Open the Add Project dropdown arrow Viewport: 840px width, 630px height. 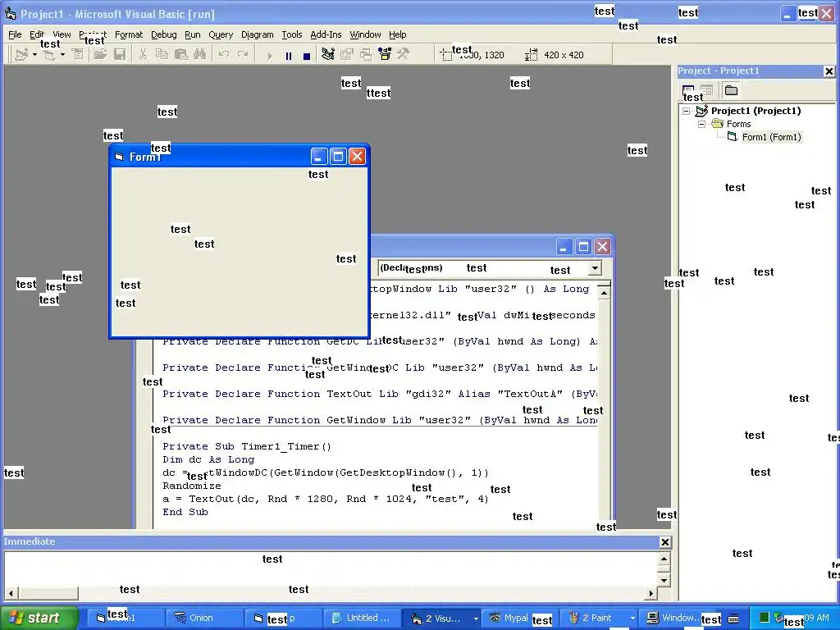(34, 55)
